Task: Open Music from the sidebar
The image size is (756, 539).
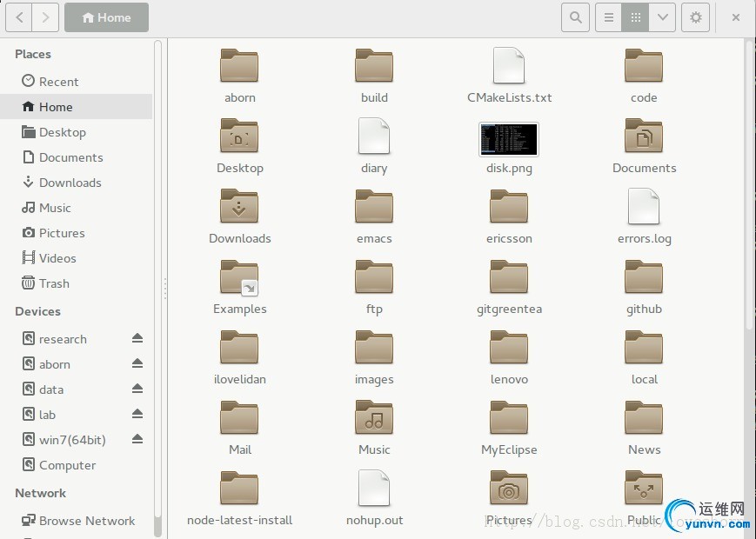Action: [77, 208]
